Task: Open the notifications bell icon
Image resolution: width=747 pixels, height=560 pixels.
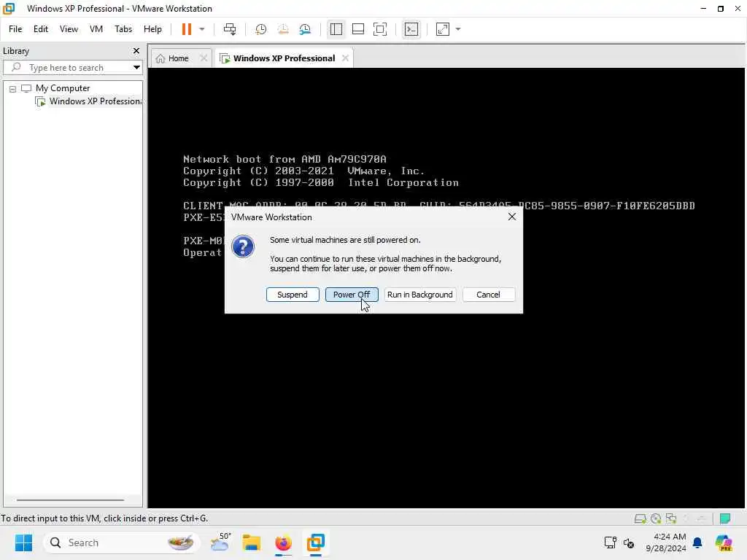Action: [697, 542]
